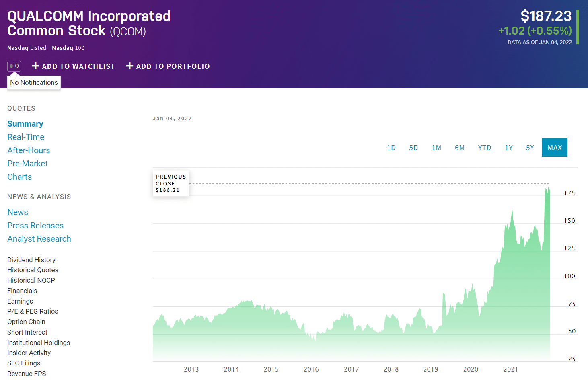588x390 pixels.
Task: Open Revenue EPS page
Action: (x=27, y=374)
